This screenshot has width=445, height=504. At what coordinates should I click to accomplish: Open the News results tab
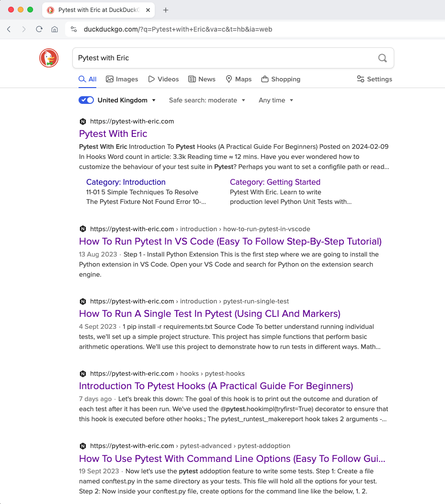(202, 79)
